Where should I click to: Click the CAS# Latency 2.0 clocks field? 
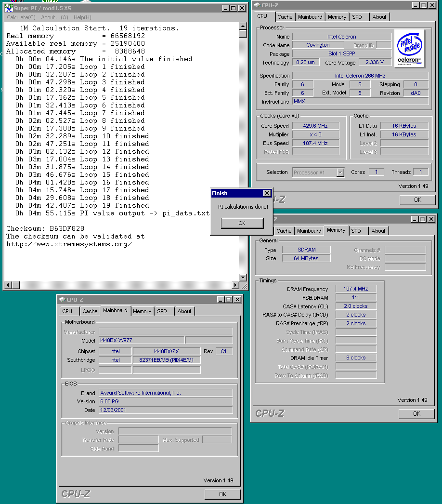click(356, 306)
